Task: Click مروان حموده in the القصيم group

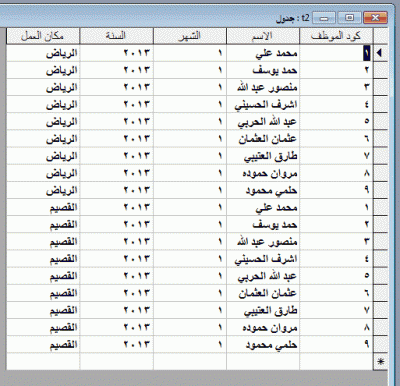Action: 263,328
